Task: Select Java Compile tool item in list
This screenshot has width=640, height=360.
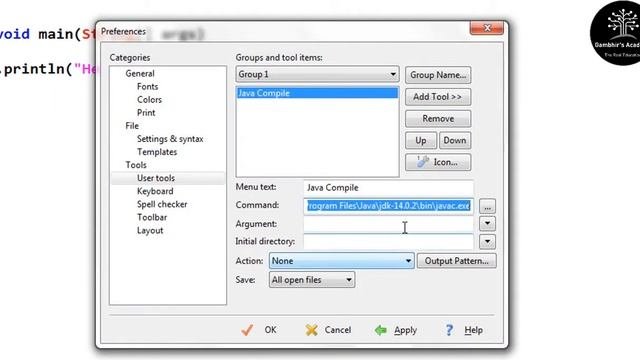Action: [x=317, y=93]
